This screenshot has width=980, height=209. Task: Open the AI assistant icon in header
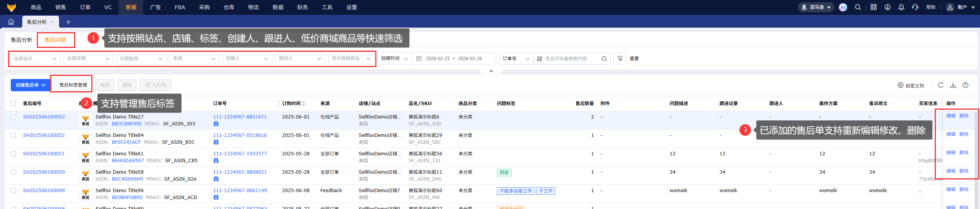point(843,7)
